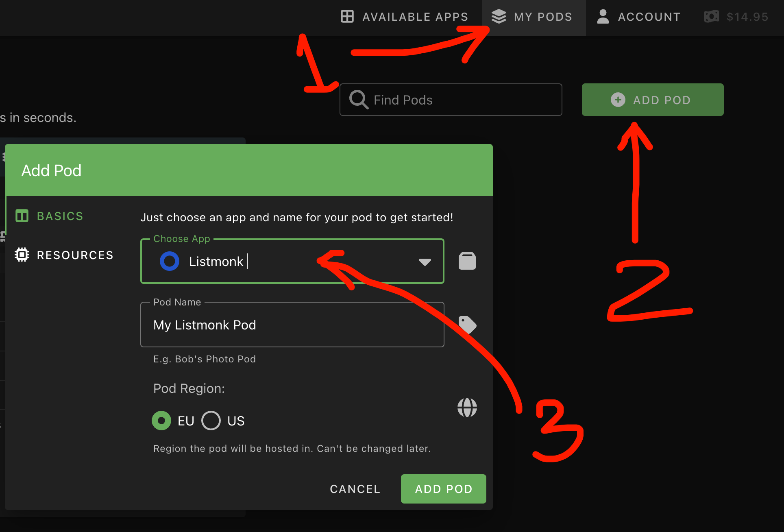784x532 pixels.
Task: Click Cancel in the Add Pod dialog
Action: (x=355, y=489)
